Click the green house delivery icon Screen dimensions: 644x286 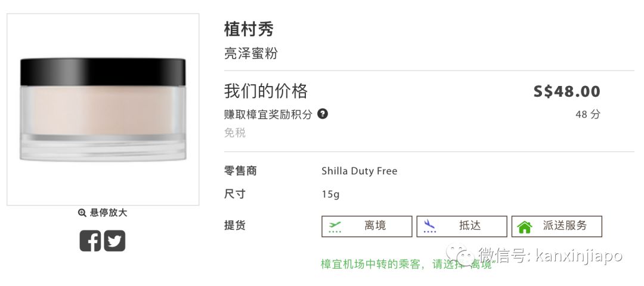(x=525, y=227)
